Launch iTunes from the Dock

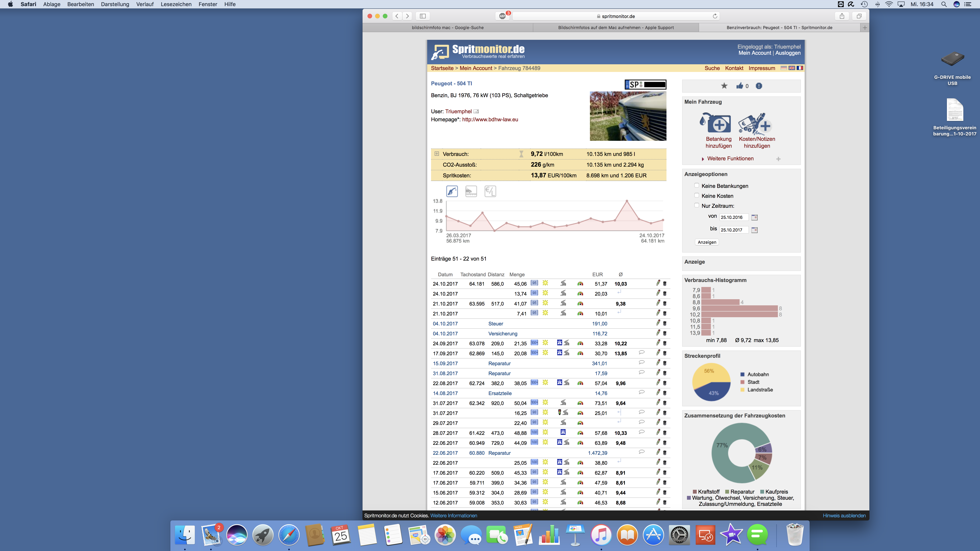(x=601, y=535)
